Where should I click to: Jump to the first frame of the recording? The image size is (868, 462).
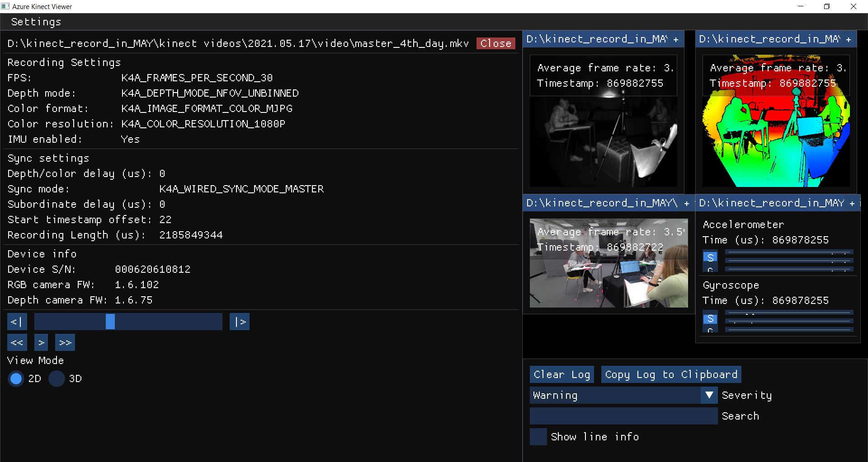17,322
